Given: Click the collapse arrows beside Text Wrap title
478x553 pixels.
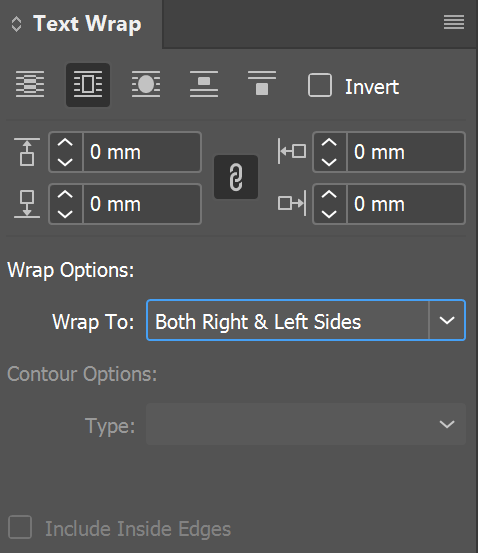Looking at the screenshot, I should (x=16, y=24).
